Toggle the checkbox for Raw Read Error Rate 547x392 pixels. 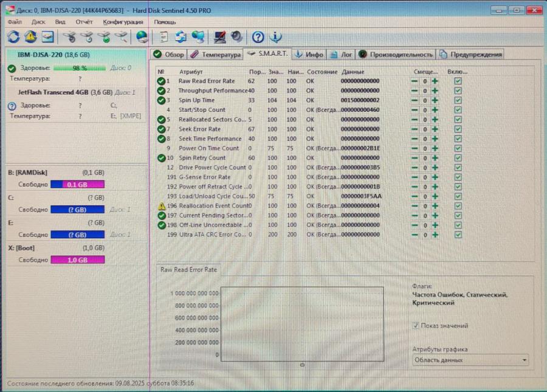[457, 80]
